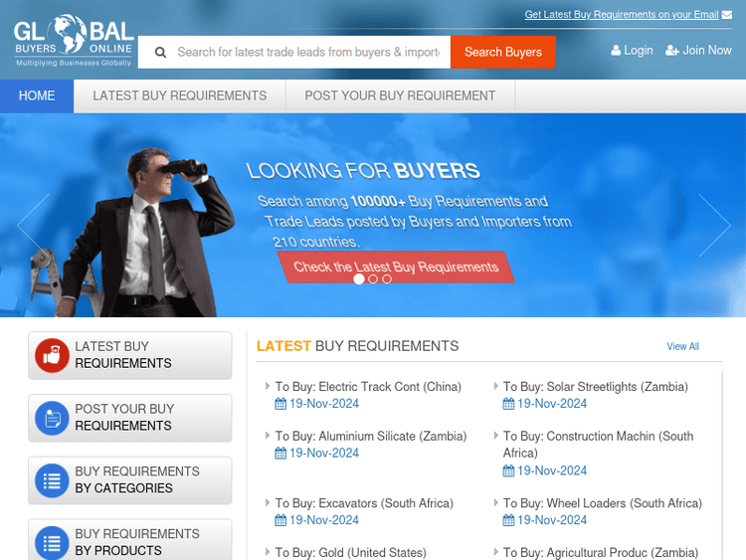Open To Buy: Electric Track Cont (China)
The image size is (746, 560).
pyautogui.click(x=368, y=387)
